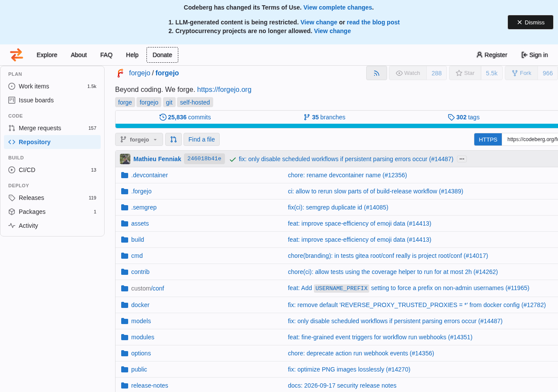Click the clone URL input field

(530, 139)
